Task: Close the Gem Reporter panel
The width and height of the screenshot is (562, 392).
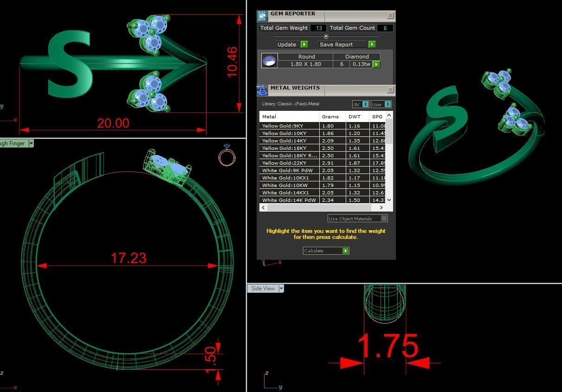Action: [390, 15]
